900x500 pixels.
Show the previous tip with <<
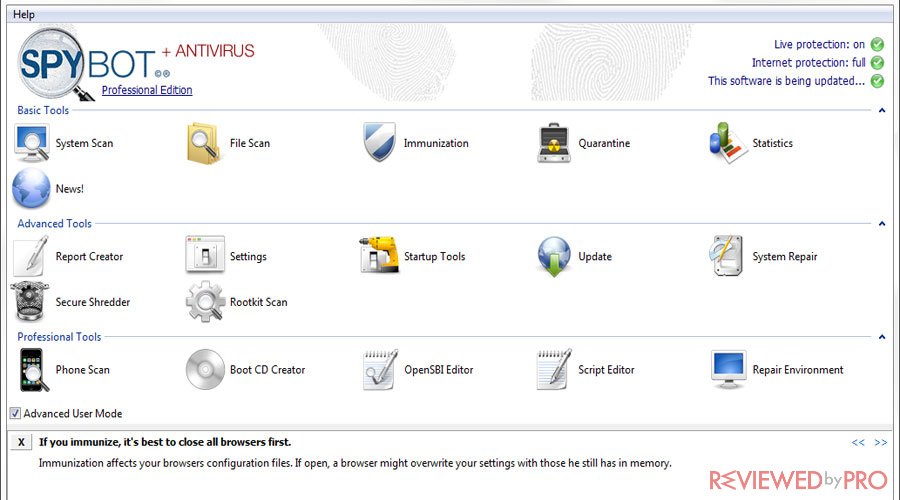click(x=858, y=442)
